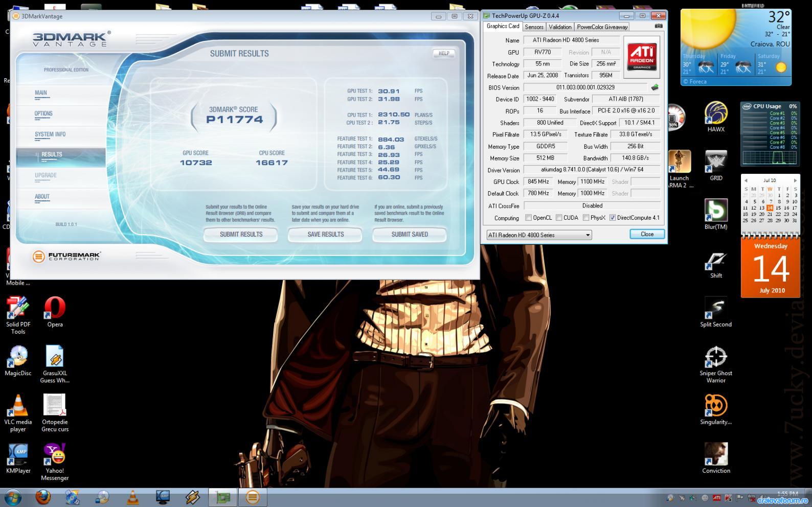Open Ortopedie Grecu curs PDF
812x507 pixels.
click(x=55, y=413)
